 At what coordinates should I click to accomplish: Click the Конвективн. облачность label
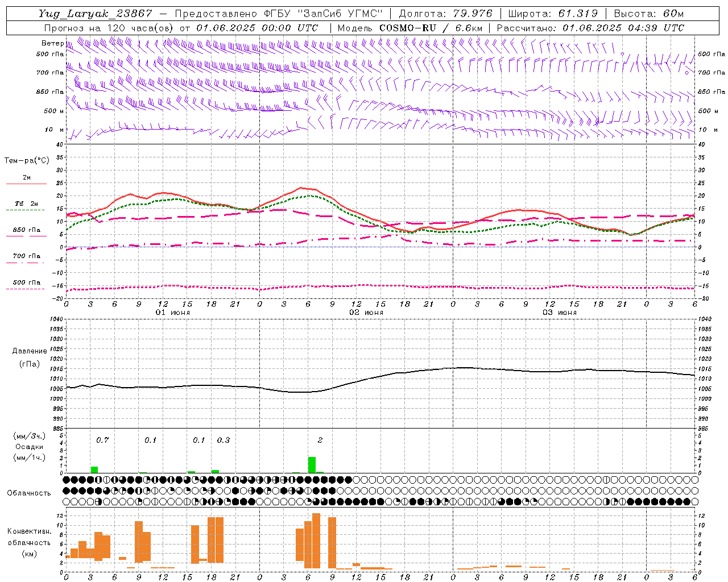point(29,537)
